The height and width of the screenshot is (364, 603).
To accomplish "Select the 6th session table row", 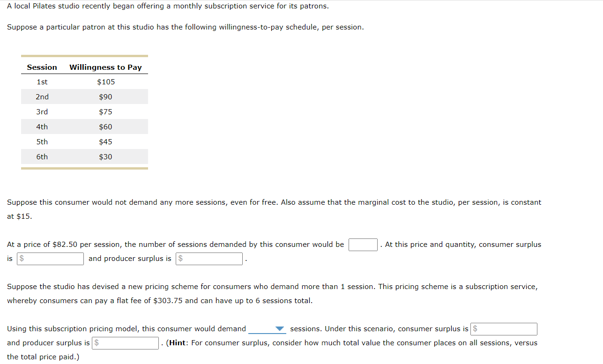I will (84, 156).
